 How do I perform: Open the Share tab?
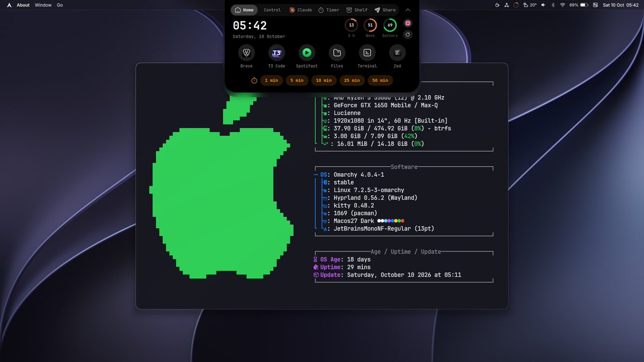point(385,10)
